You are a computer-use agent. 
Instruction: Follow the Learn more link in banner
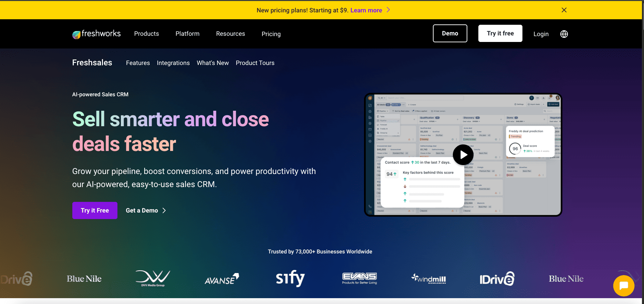tap(366, 10)
